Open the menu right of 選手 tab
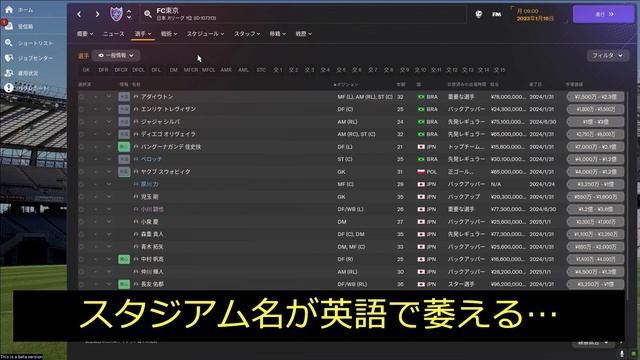 tap(169, 34)
